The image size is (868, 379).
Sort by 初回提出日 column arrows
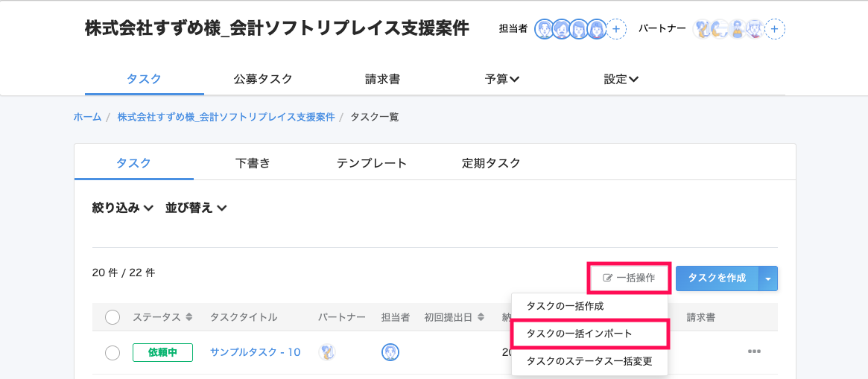pos(481,317)
